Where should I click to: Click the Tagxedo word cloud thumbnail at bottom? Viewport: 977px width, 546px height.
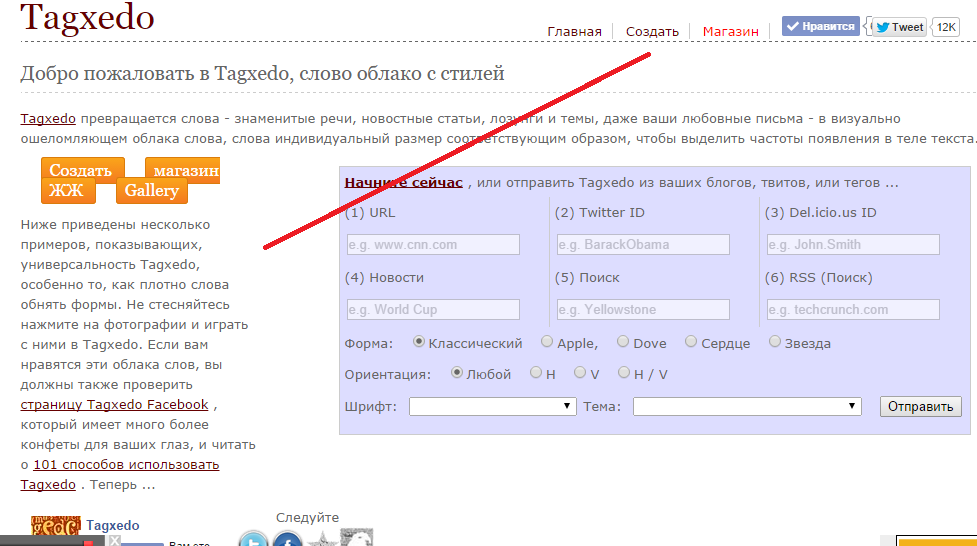click(x=55, y=525)
